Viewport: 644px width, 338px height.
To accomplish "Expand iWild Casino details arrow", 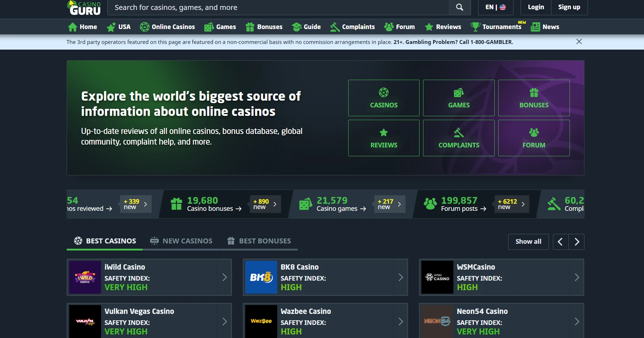I will (224, 277).
